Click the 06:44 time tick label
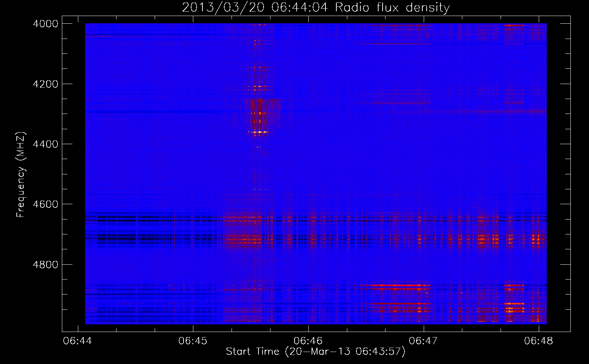 coord(78,341)
